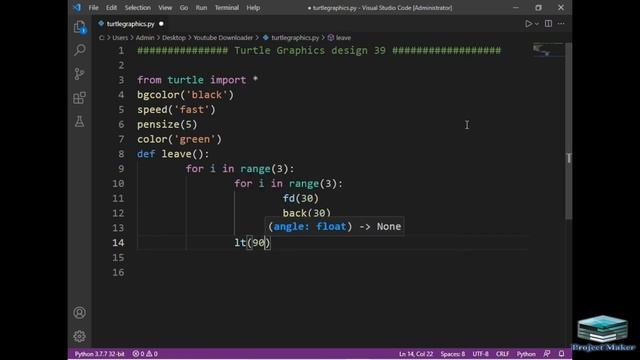Change the CRLF end of line sequence
Viewport: 640px width, 360px height.
(x=502, y=354)
